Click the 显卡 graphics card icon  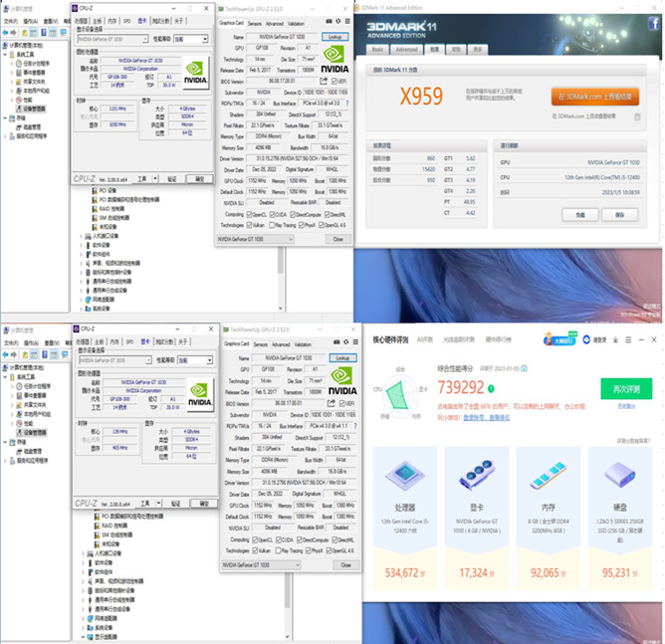(x=477, y=475)
